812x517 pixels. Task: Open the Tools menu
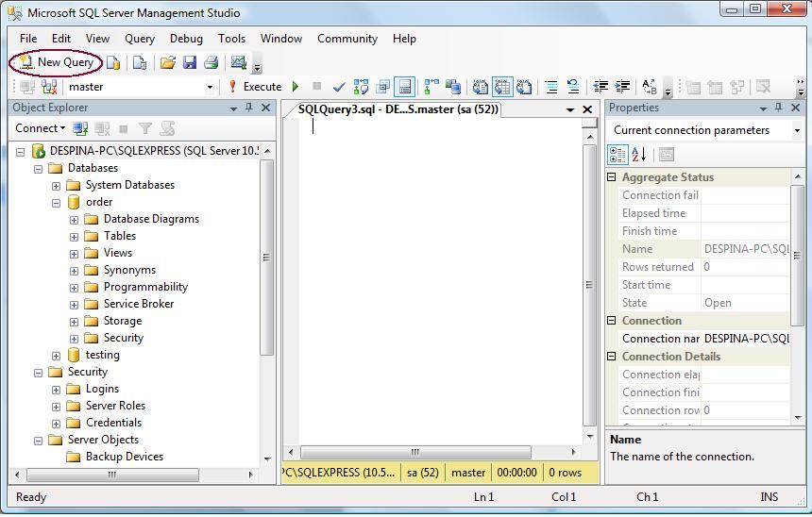(231, 39)
